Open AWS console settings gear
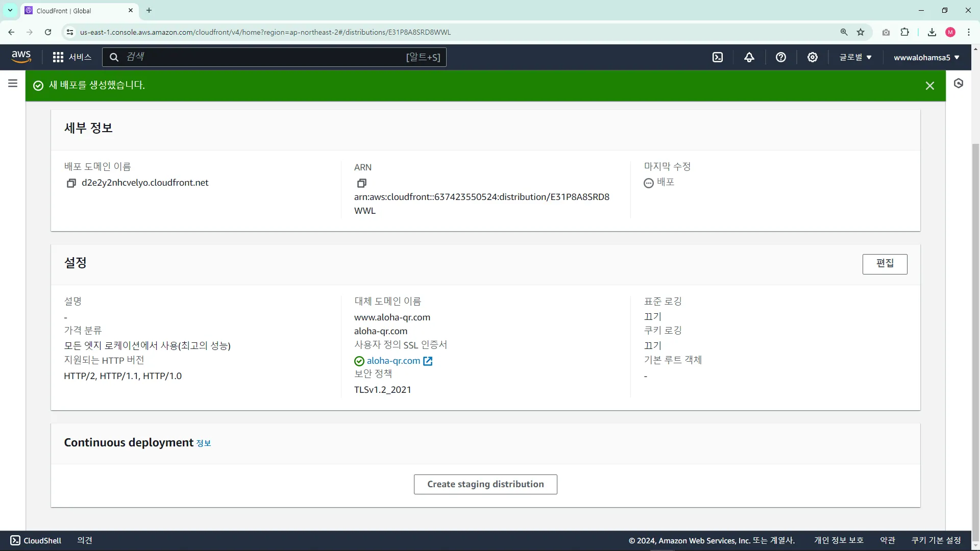Viewport: 980px width, 551px height. [x=812, y=58]
